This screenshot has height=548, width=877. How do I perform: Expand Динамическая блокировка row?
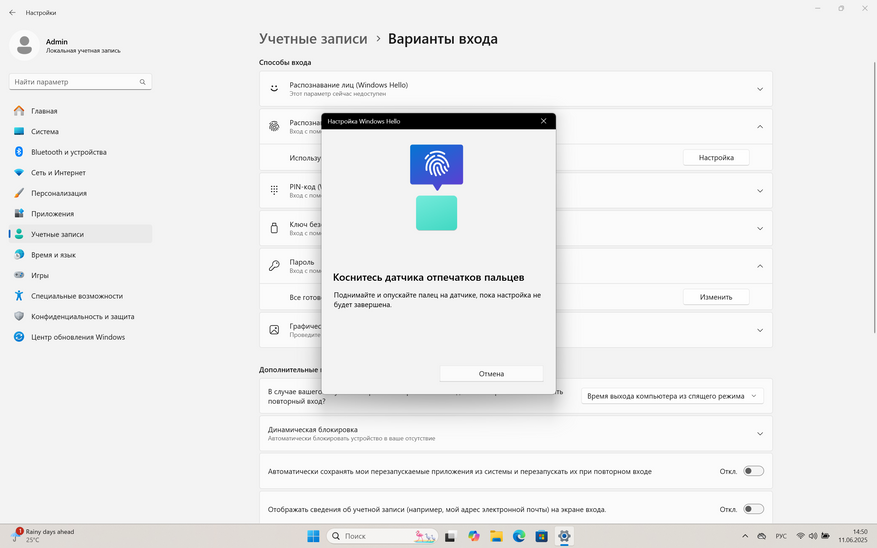coord(516,433)
